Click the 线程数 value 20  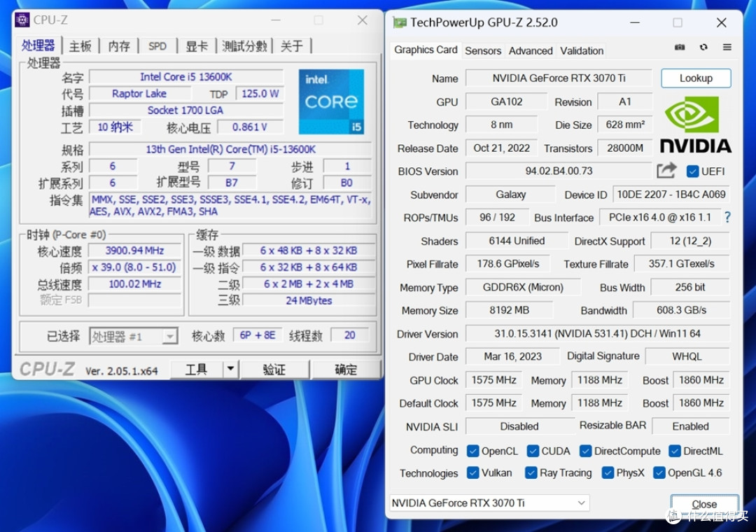pos(350,335)
